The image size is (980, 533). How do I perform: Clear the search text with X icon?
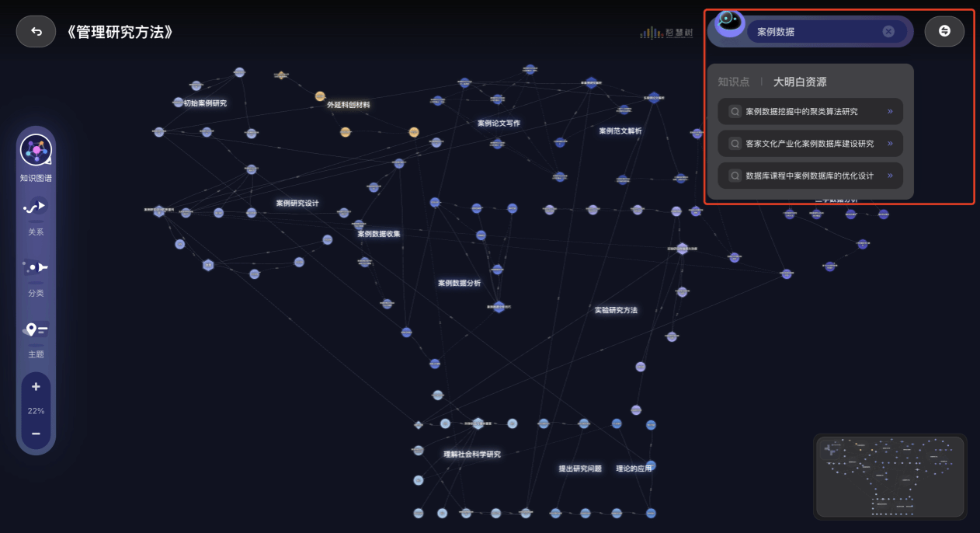[x=888, y=32]
